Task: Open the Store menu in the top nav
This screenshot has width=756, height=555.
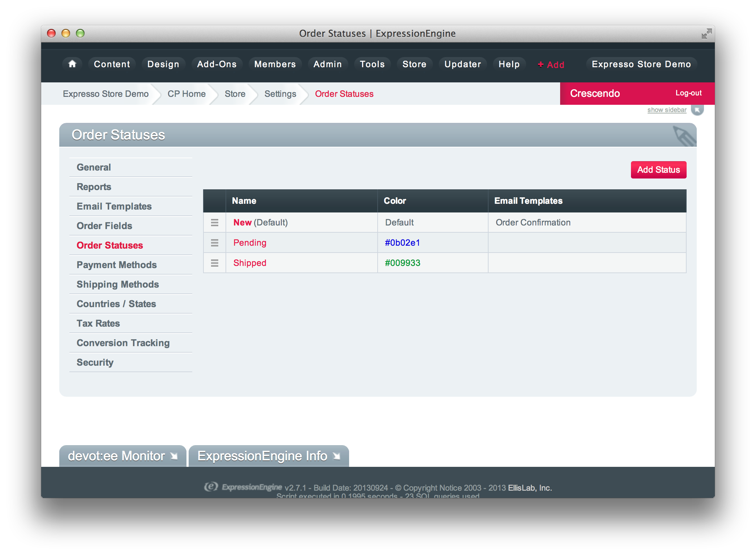Action: [414, 64]
